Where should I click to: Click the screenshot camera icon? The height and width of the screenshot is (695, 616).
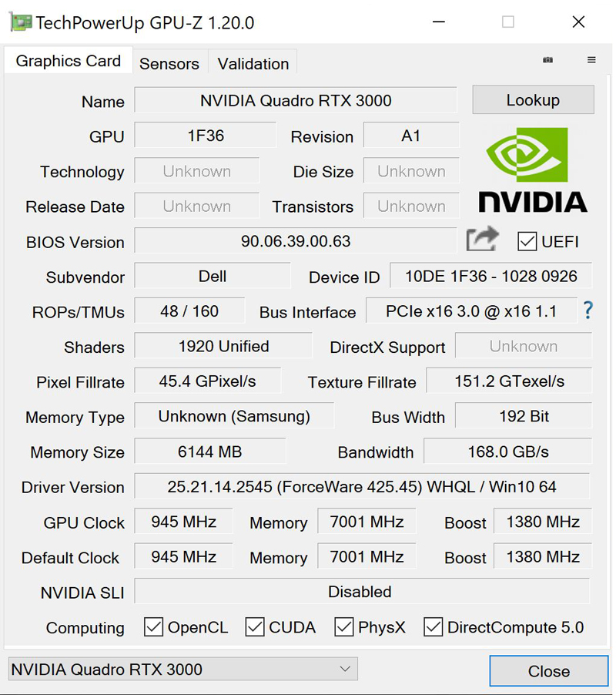click(x=547, y=60)
